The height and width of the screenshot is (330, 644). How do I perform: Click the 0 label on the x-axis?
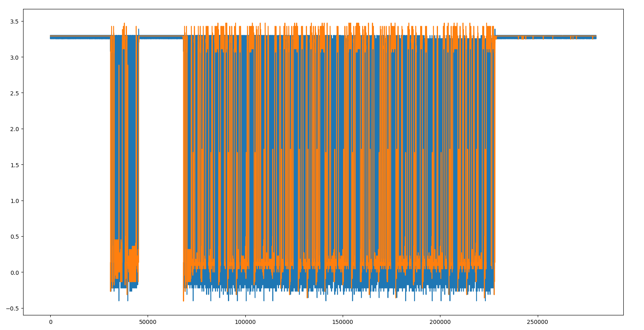pos(50,322)
